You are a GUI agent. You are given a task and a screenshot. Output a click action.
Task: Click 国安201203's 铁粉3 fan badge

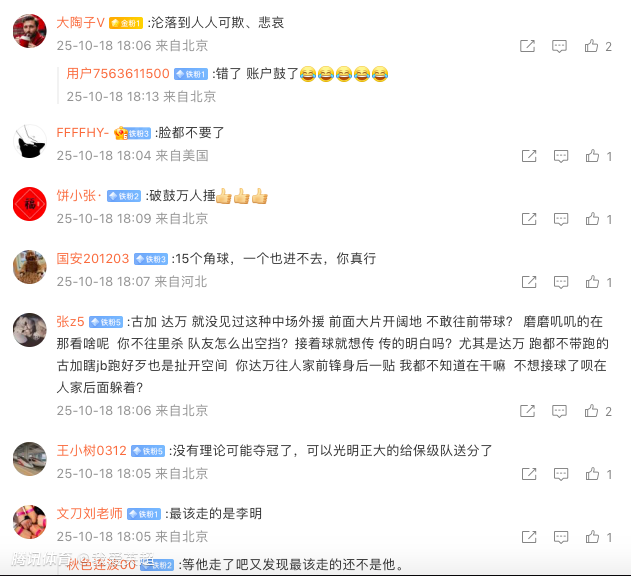coord(151,259)
